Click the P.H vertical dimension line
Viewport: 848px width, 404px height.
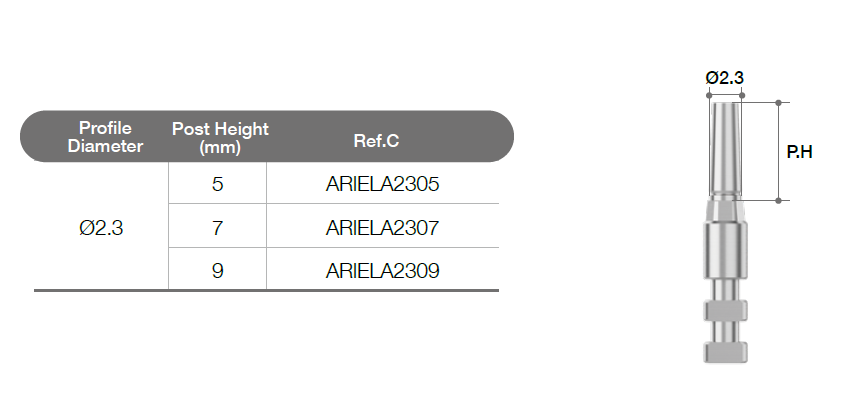(x=778, y=151)
